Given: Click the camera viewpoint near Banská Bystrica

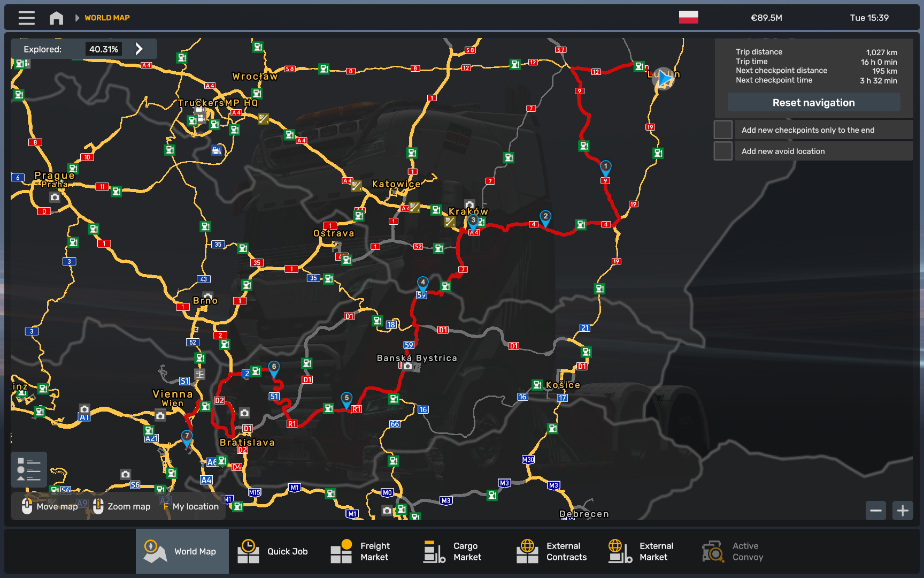Looking at the screenshot, I should 408,366.
